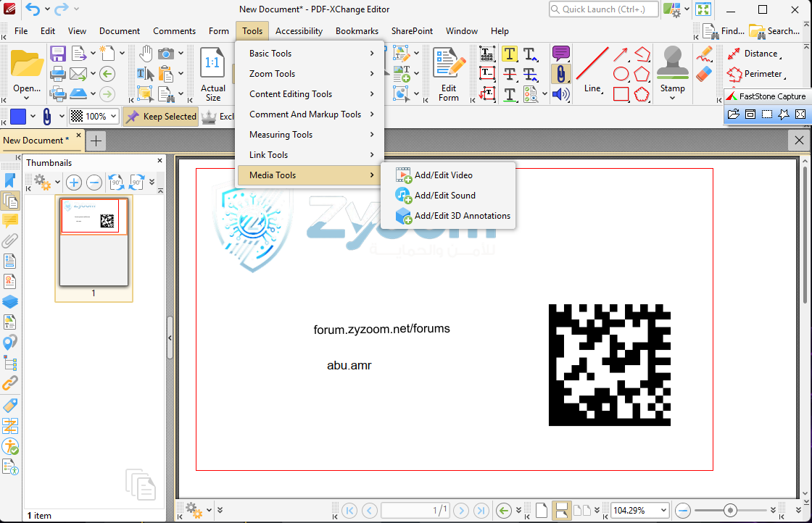Expand the Basic Tools submenu

[x=310, y=54]
